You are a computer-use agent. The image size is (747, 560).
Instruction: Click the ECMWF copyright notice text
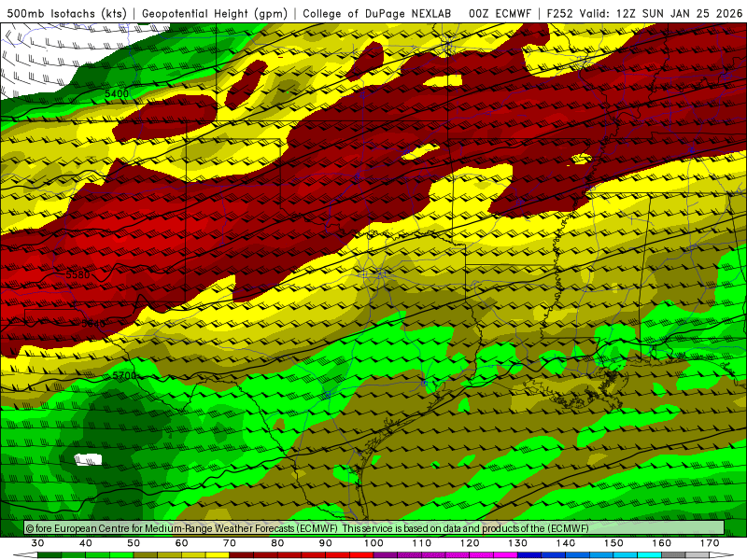point(307,528)
